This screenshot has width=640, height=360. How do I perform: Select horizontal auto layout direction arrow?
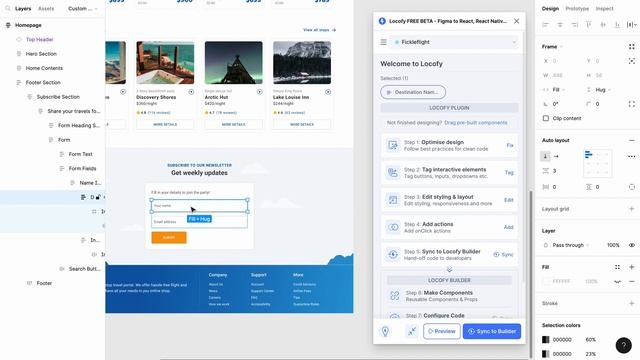556,156
